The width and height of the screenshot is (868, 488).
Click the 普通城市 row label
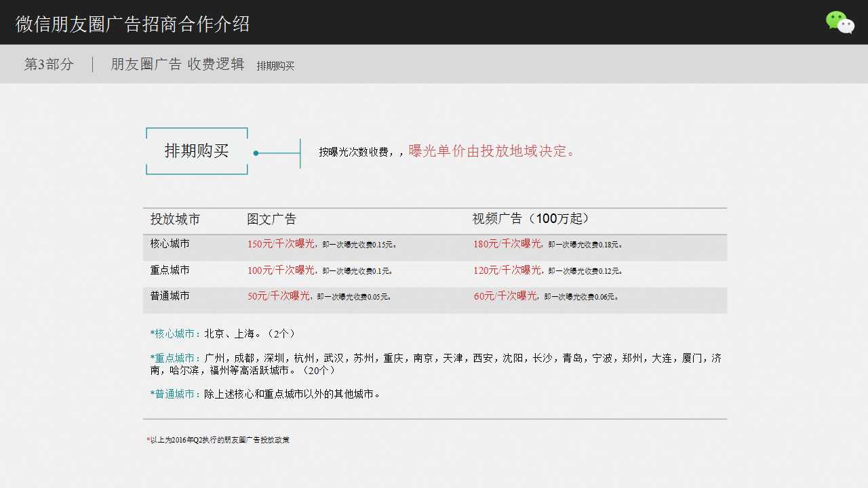(169, 296)
